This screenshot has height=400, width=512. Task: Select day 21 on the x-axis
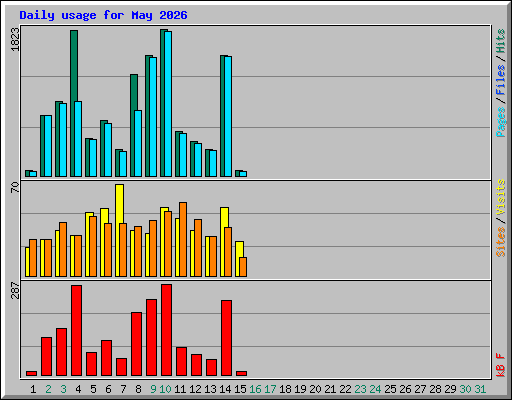(x=330, y=389)
